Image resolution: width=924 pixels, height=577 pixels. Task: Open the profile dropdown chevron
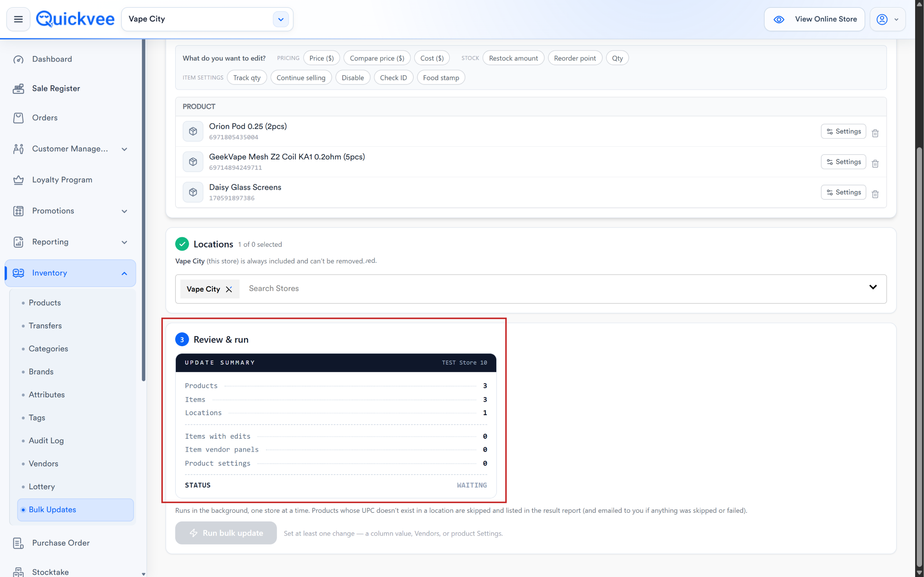897,19
